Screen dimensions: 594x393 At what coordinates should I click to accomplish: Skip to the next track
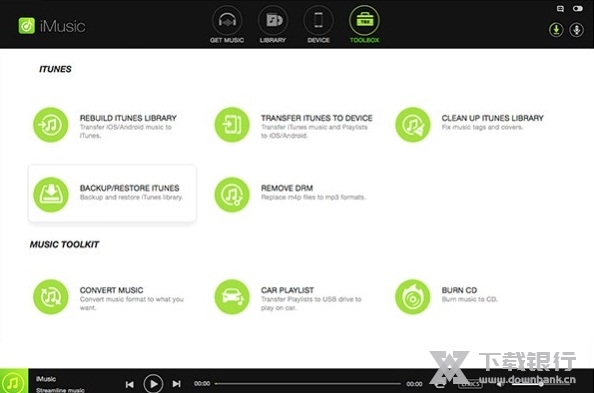click(x=177, y=384)
